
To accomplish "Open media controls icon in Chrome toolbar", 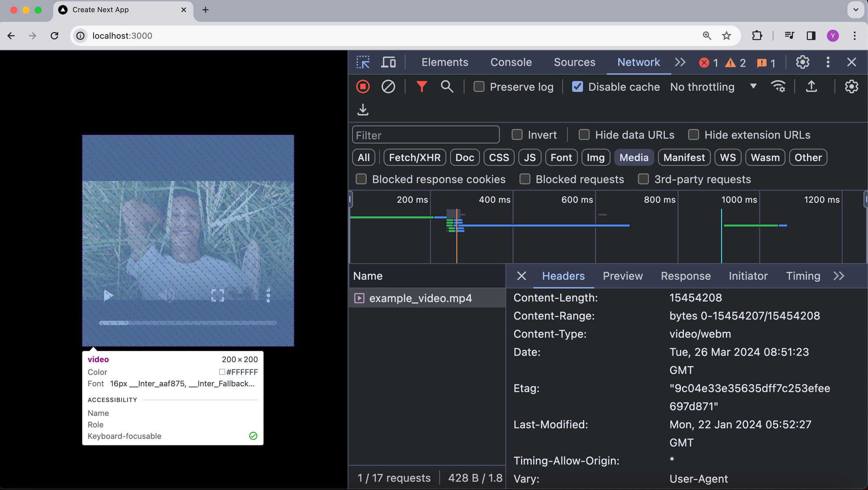I will pyautogui.click(x=789, y=36).
